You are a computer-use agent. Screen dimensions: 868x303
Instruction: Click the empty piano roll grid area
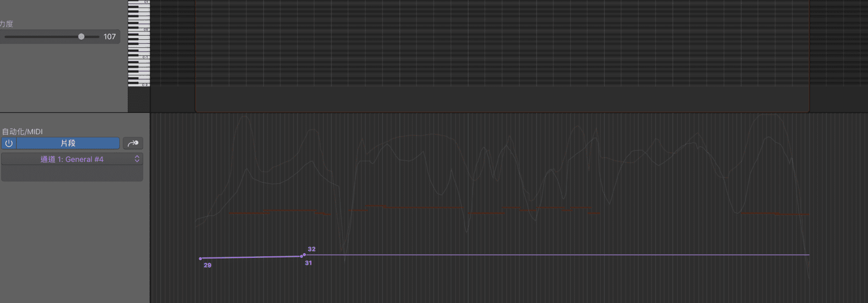pos(488,43)
